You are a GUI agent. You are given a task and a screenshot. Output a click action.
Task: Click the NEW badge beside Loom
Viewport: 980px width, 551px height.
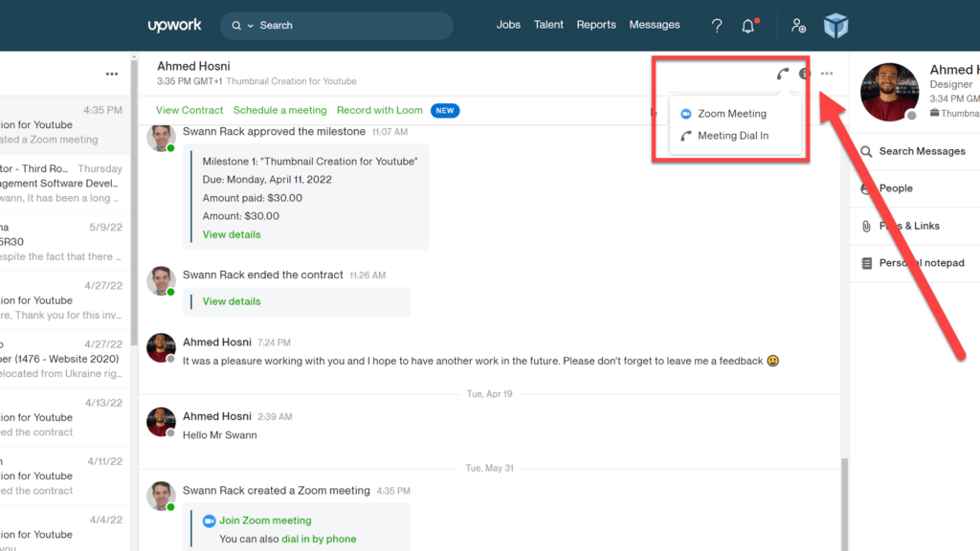click(445, 111)
